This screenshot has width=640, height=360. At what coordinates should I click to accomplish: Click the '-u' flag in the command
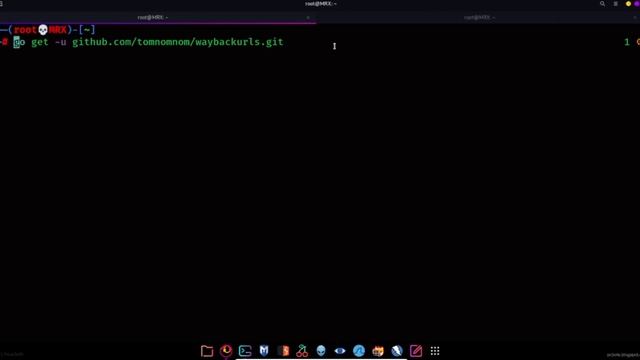[x=60, y=42]
